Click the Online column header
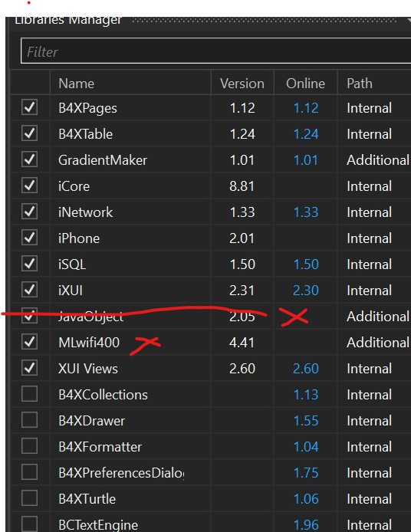Viewport: 411px width, 532px height. (305, 84)
